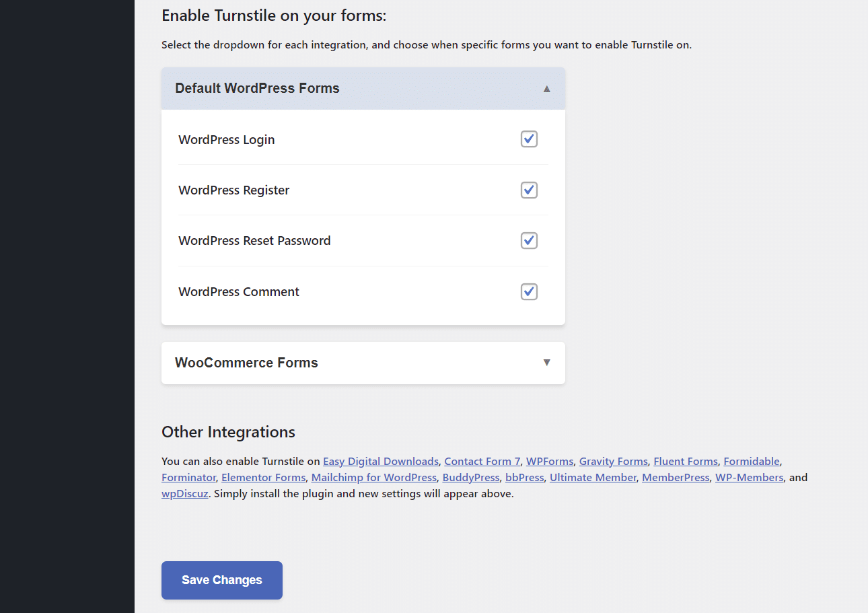Open the MemberPress link

(676, 478)
